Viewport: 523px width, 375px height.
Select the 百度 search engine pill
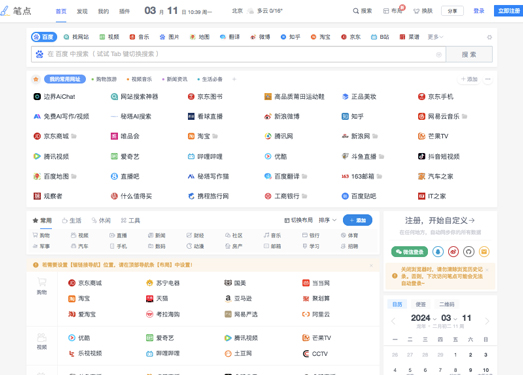[x=44, y=37]
